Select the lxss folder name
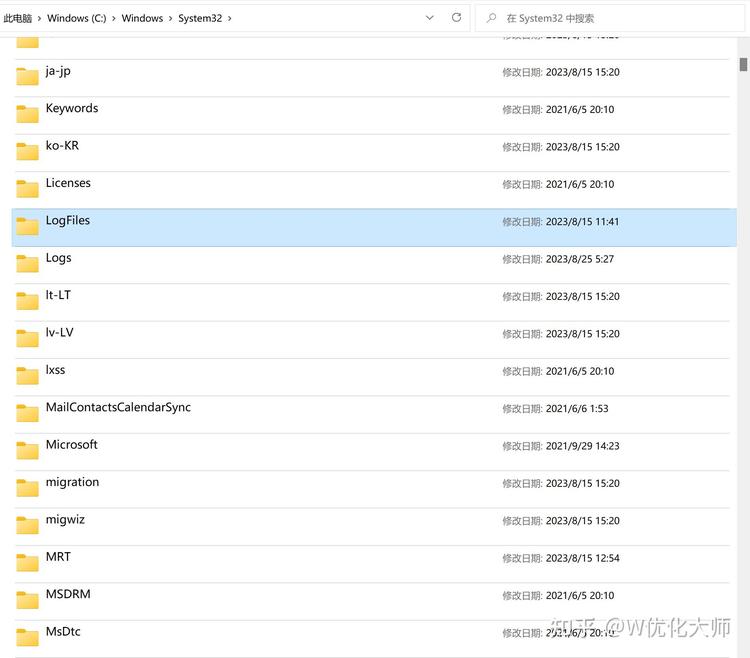The image size is (750, 658). [x=55, y=370]
